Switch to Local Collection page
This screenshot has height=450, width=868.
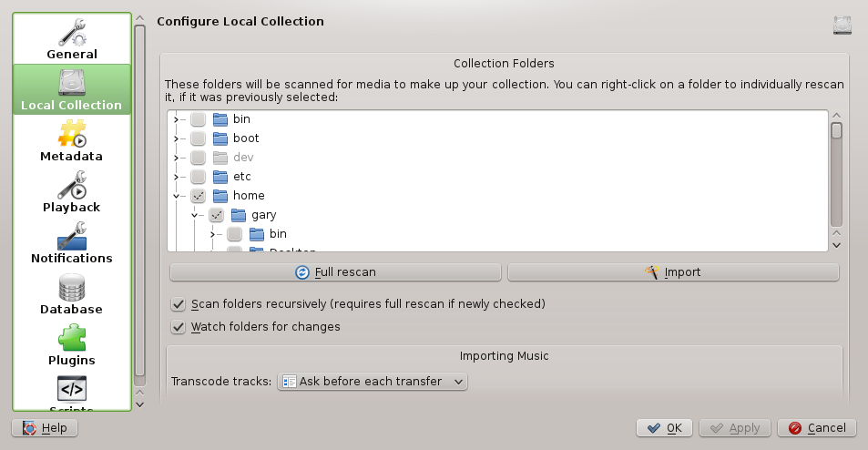72,88
